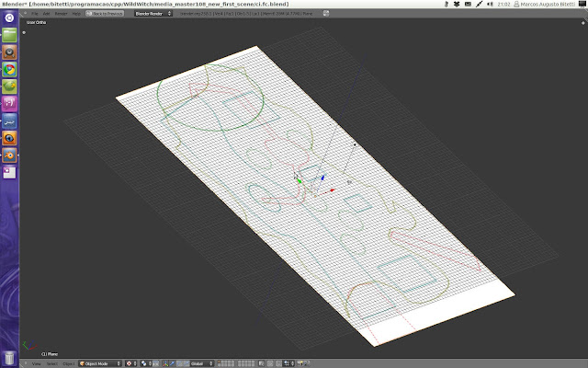
Task: Launch the speaker app icon in dock
Action: click(9, 52)
